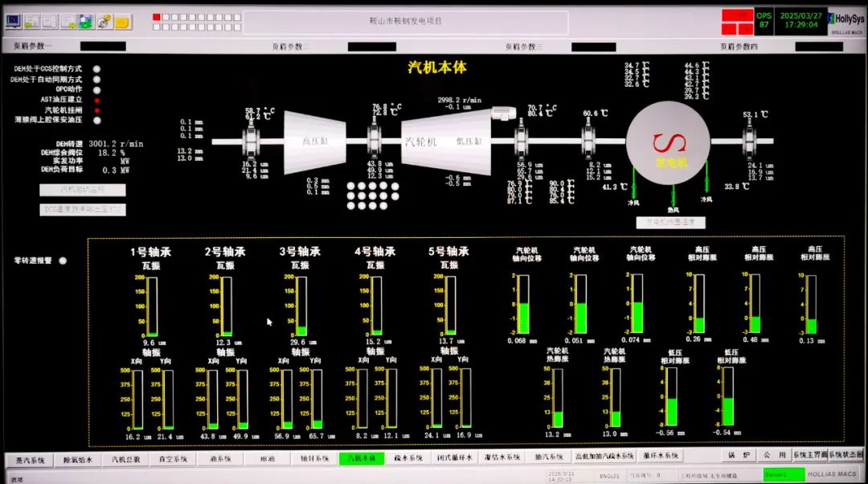Click the blue-green network icon in toolbar
868x484 pixels.
[x=86, y=22]
